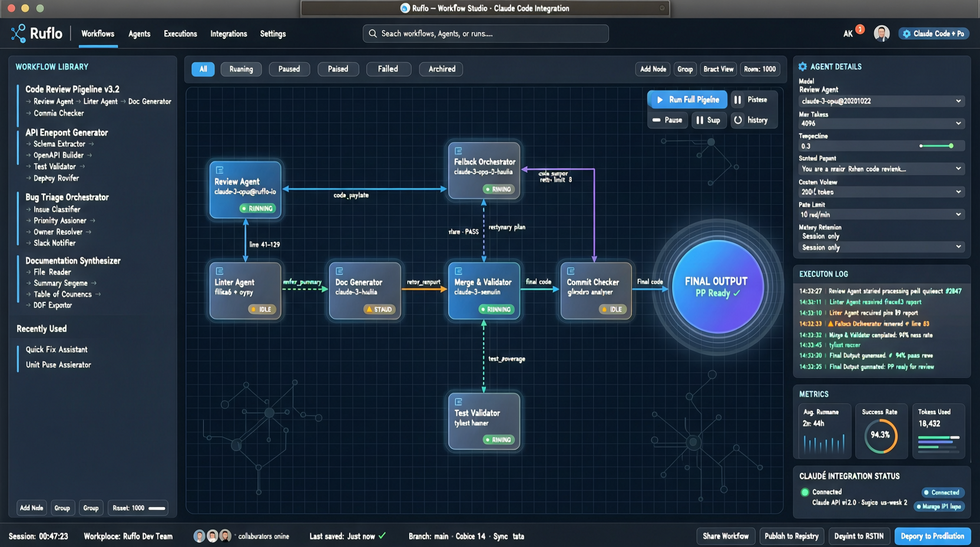Click the Success Rate 94.3% gauge
The height and width of the screenshot is (547, 980).
[880, 436]
